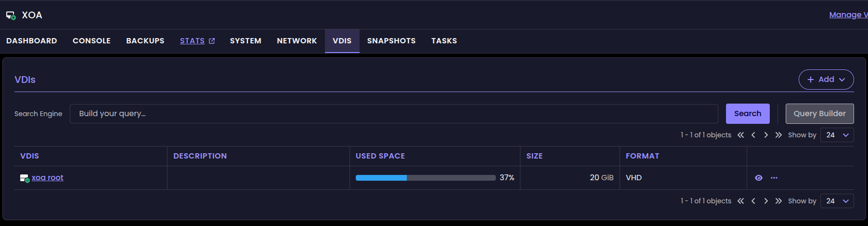The image size is (868, 226).
Task: Switch to the NETWORK tab
Action: pos(297,41)
